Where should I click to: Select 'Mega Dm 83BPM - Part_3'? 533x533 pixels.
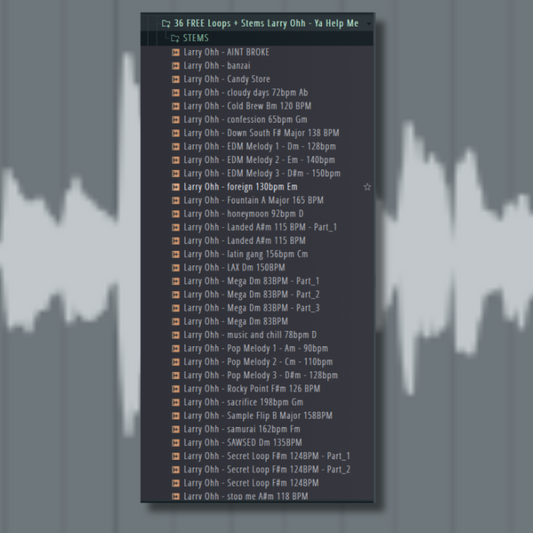252,308
